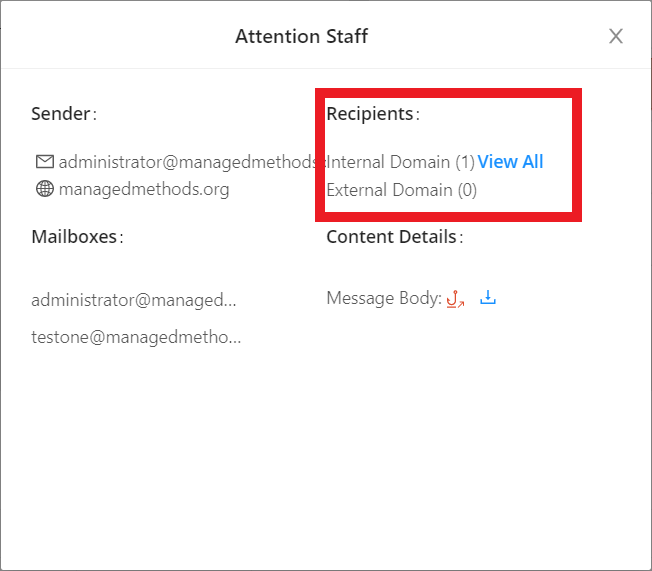Viewport: 652px width, 571px height.
Task: Click the globe icon beside sender domain
Action: click(x=44, y=189)
